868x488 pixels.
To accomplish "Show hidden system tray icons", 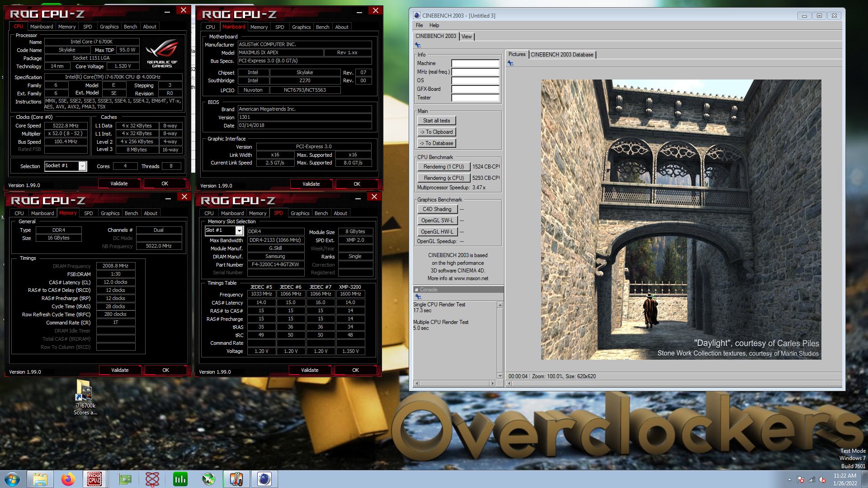I will [x=789, y=479].
